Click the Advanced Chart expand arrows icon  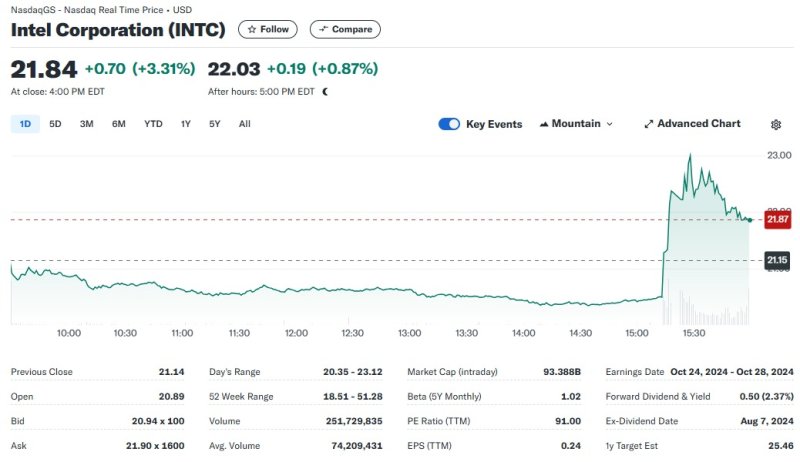coord(648,124)
